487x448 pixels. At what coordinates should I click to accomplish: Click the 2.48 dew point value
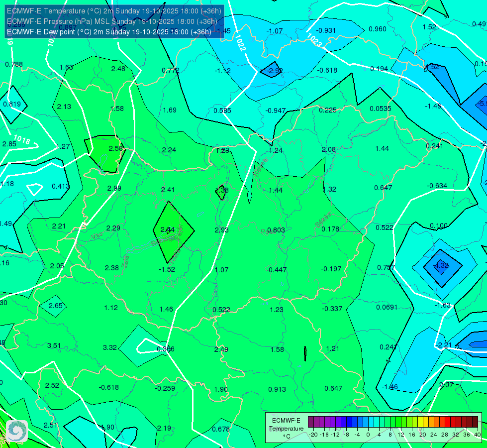point(118,69)
